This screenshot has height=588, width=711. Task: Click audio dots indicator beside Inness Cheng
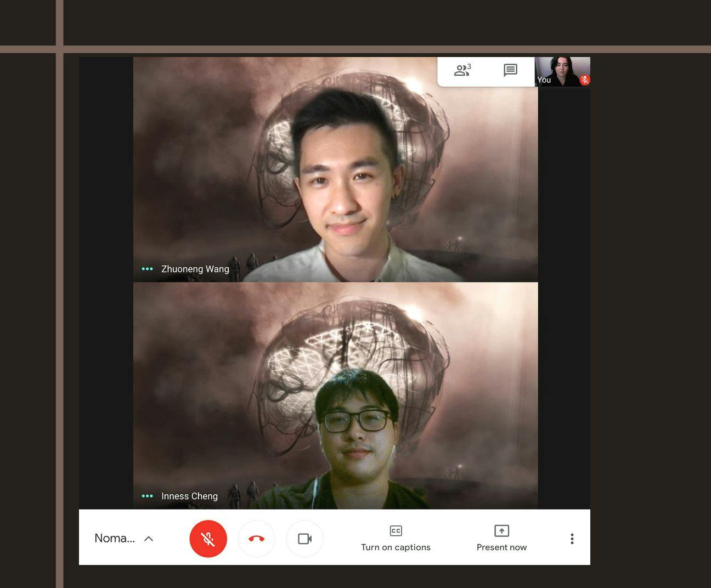pyautogui.click(x=147, y=496)
